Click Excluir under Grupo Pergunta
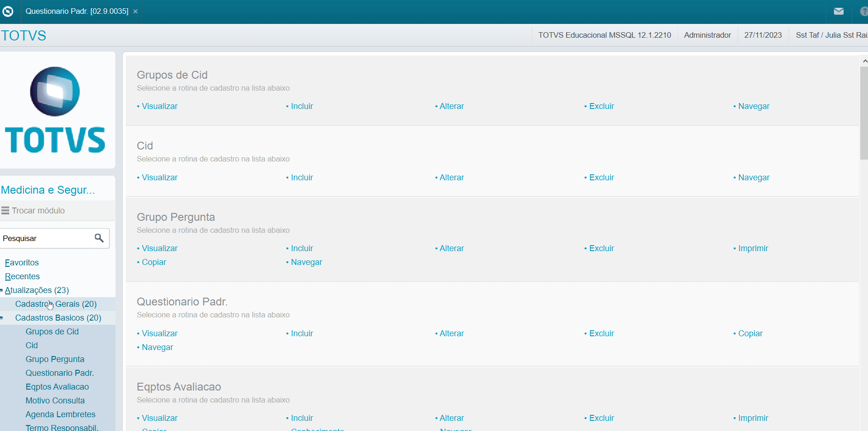This screenshot has height=431, width=868. (x=602, y=248)
